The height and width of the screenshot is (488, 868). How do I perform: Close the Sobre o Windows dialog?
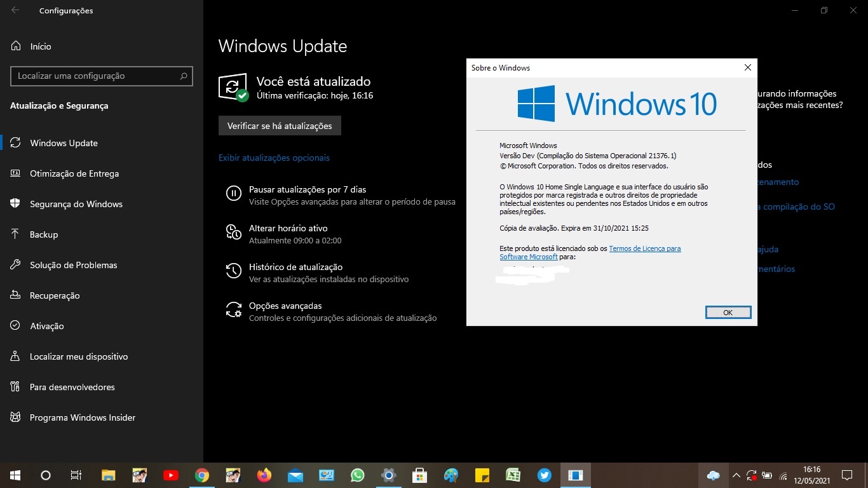(x=747, y=67)
